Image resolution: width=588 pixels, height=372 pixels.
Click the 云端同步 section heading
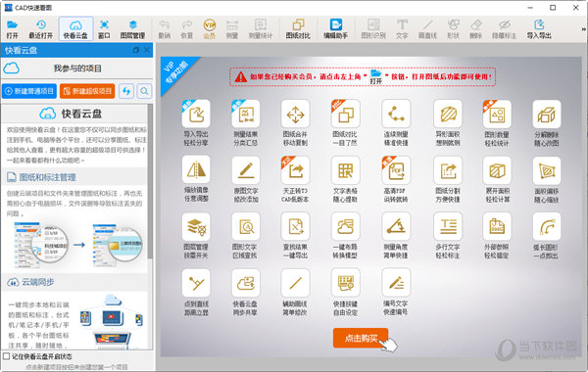coord(37,282)
